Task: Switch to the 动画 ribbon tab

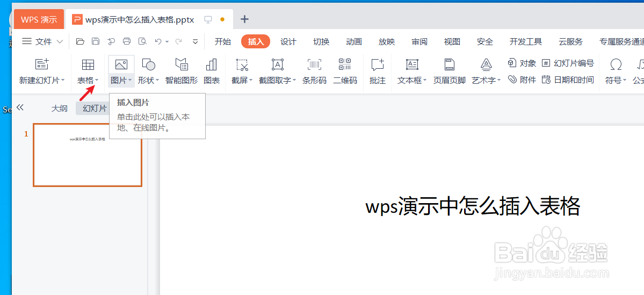Action: click(353, 41)
